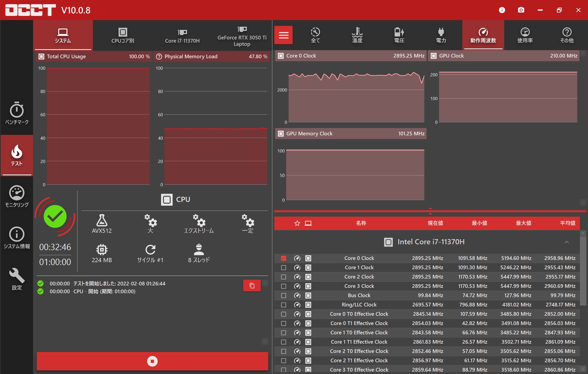Sort by 現在値 column header
Viewport: 588px width, 374px height.
[435, 223]
